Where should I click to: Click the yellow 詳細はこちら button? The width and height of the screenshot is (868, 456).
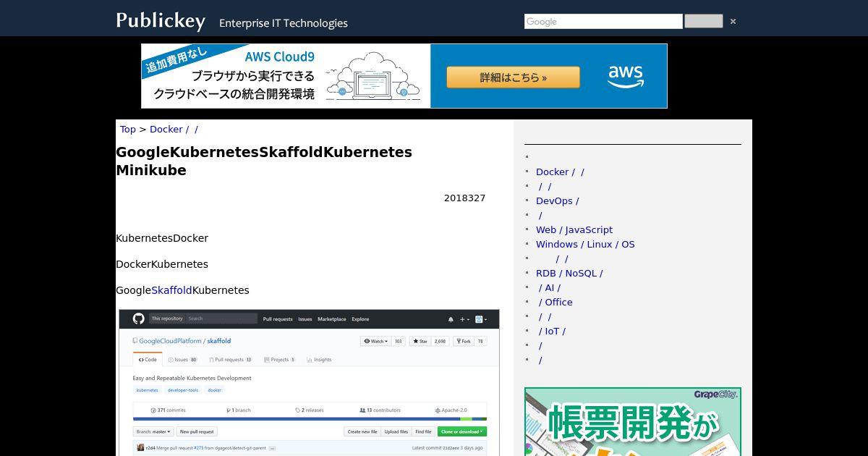pyautogui.click(x=513, y=77)
